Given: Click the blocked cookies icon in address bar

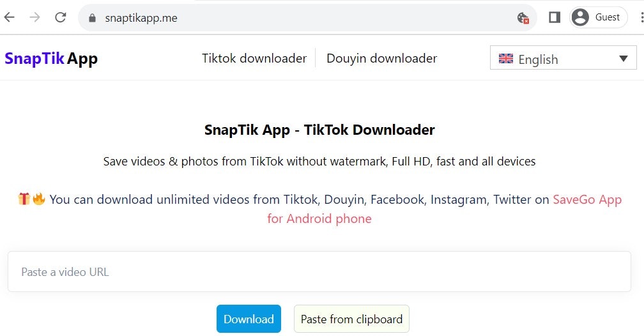Looking at the screenshot, I should (x=523, y=18).
